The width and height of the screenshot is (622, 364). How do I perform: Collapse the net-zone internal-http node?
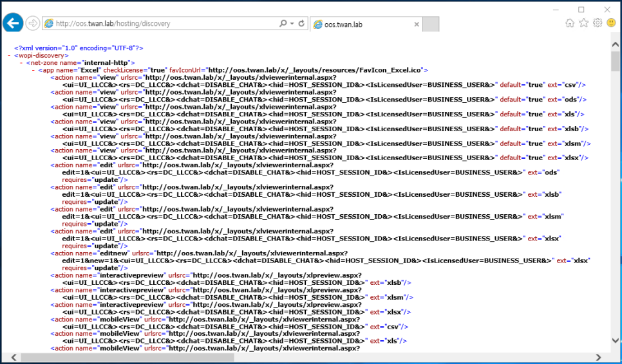point(21,63)
